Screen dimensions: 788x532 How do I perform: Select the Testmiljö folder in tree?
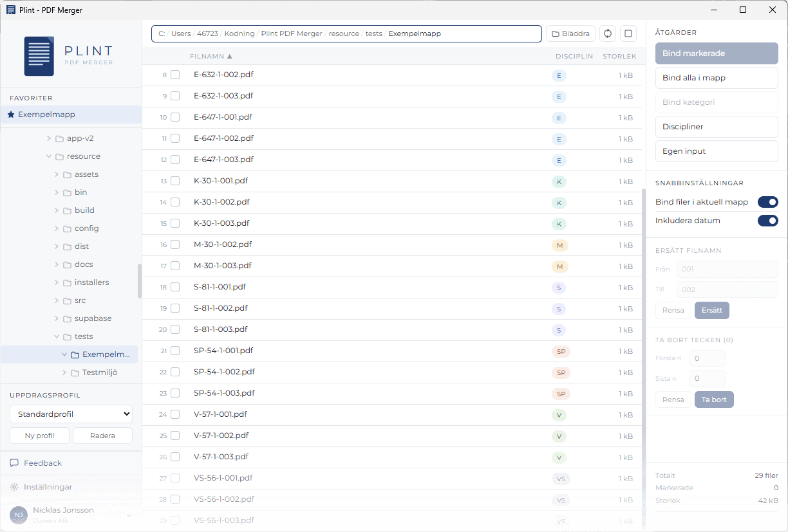[100, 372]
